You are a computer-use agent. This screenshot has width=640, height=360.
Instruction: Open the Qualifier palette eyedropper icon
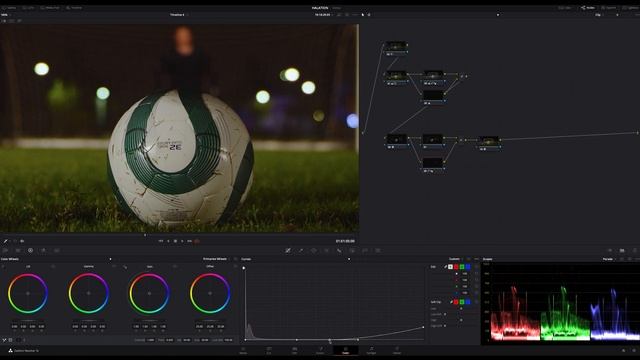tap(301, 250)
